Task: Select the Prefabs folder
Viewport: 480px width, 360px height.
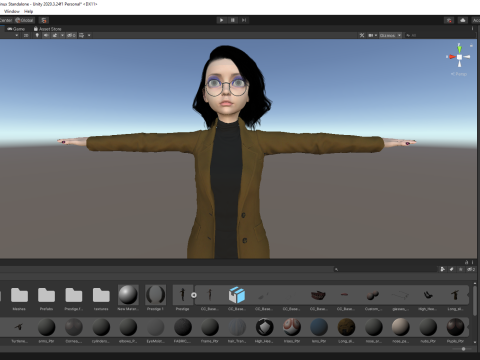Action: tap(46, 299)
